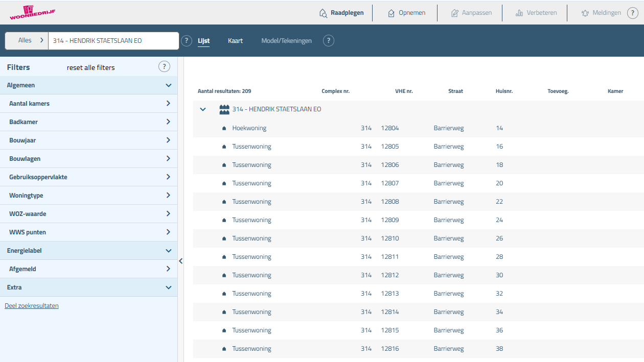Click the help icon after Model/Tekeningen
The width and height of the screenshot is (644, 362).
(329, 41)
